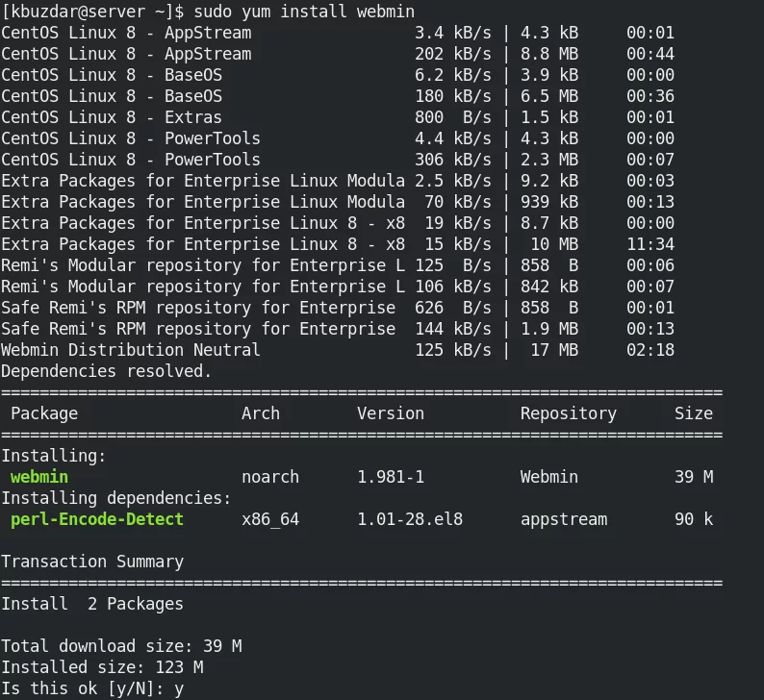The width and height of the screenshot is (764, 700).
Task: Click the 'appstream' repository value
Action: coord(564,520)
